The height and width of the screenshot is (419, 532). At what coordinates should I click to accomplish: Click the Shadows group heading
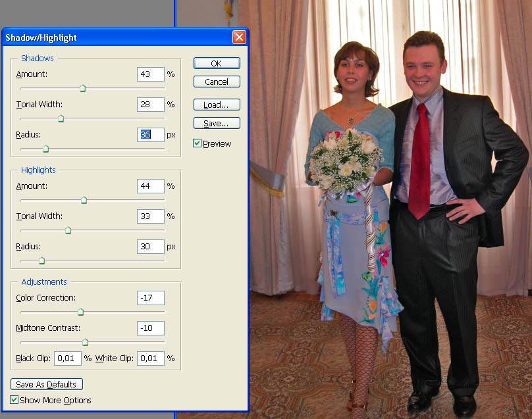[x=38, y=59]
